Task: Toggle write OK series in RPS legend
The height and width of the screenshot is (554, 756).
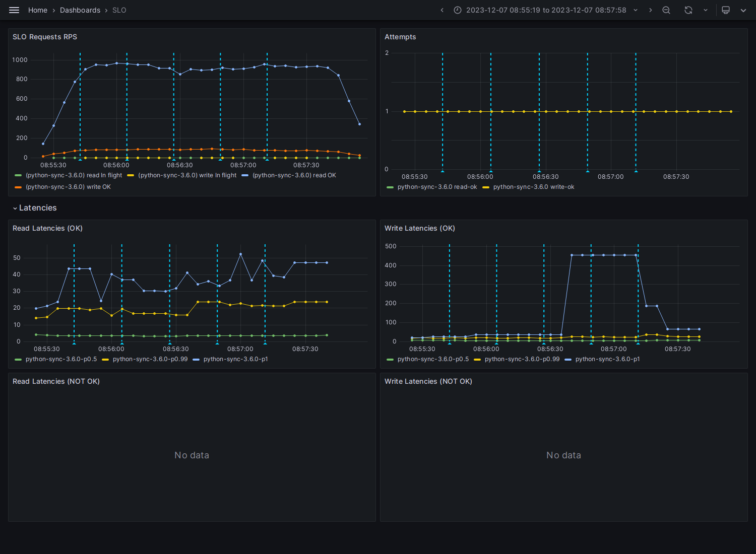Action: pos(68,187)
